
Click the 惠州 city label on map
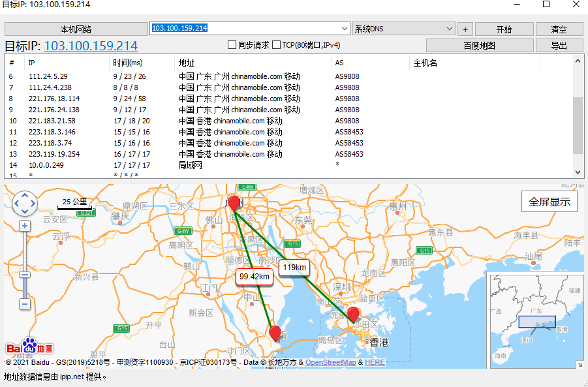pyautogui.click(x=398, y=206)
